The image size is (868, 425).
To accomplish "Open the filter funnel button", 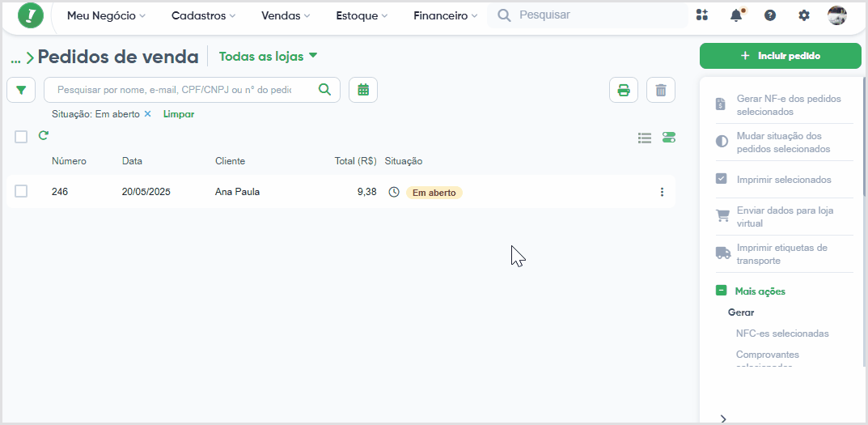I will 21,90.
